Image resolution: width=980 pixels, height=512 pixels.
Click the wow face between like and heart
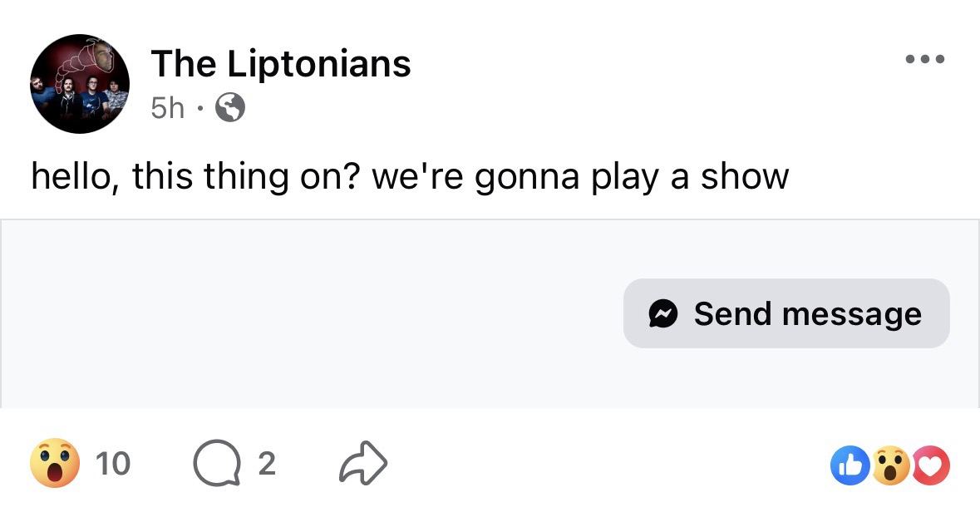890,465
